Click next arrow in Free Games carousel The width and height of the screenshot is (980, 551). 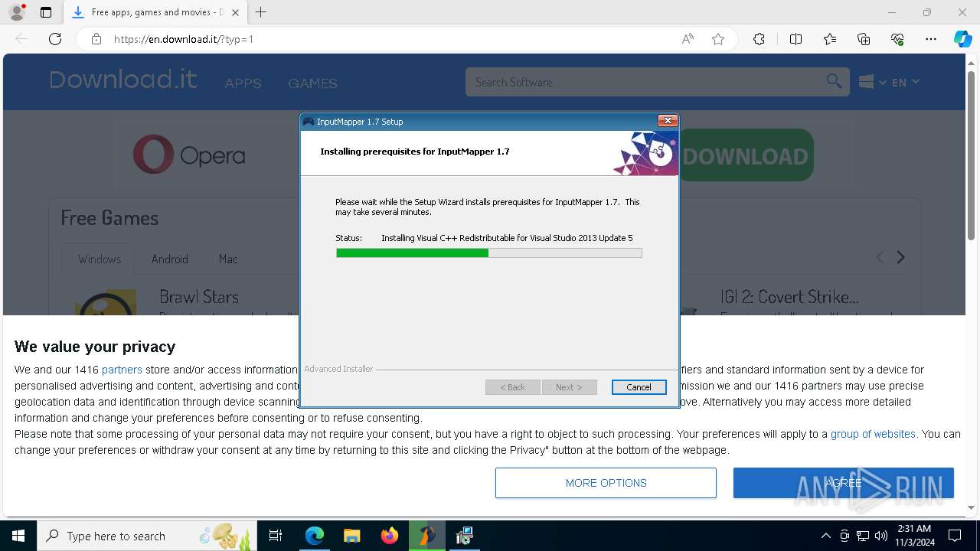tap(901, 258)
